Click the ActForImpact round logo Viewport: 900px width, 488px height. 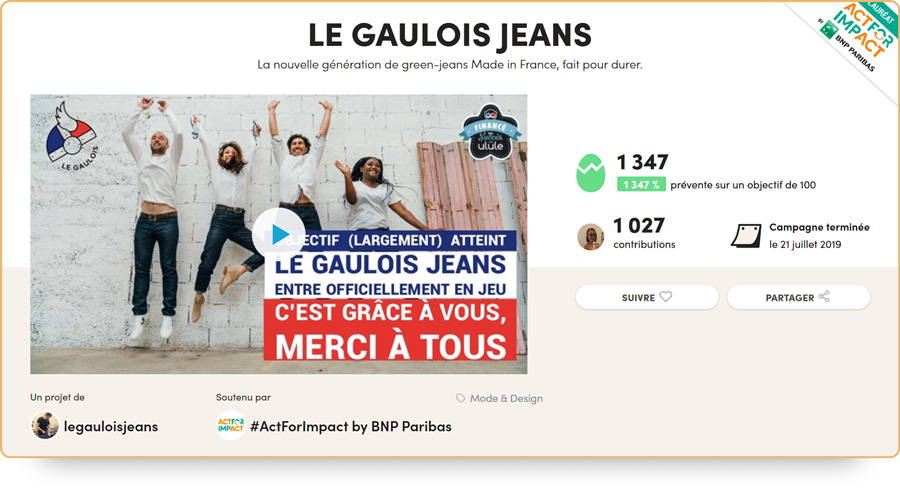[231, 425]
